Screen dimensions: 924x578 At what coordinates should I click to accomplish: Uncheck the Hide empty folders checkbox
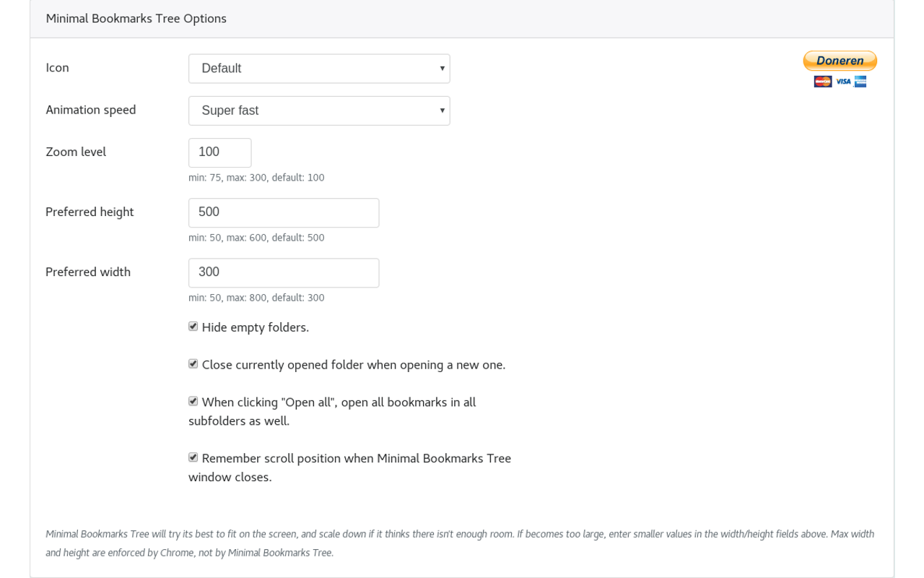[x=193, y=327]
